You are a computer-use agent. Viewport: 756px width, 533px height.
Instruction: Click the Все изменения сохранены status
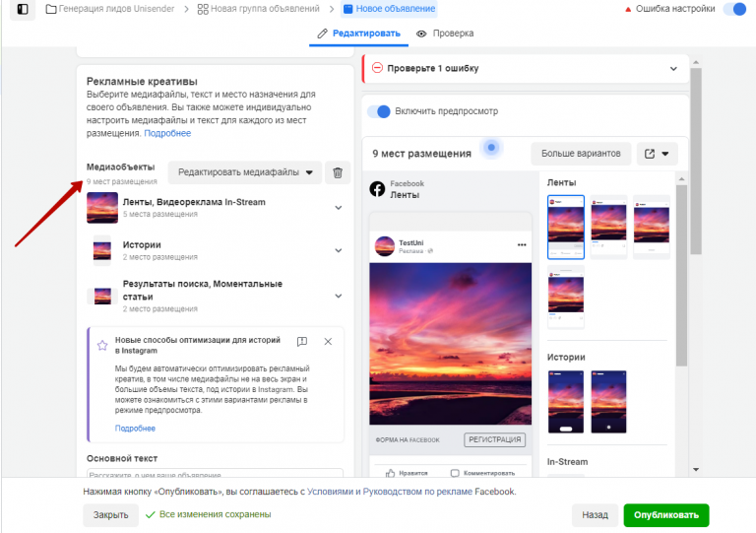[x=209, y=514]
